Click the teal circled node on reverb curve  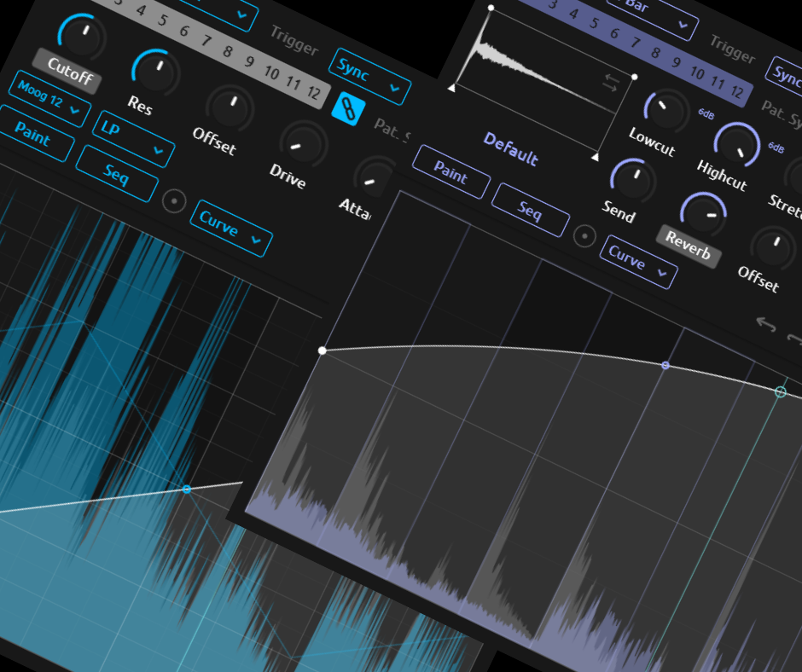point(780,391)
